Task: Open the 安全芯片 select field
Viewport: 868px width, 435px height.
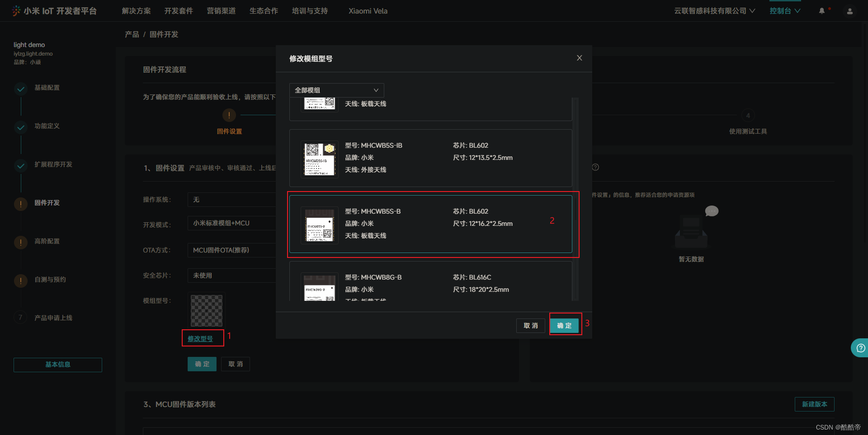Action: [231, 276]
